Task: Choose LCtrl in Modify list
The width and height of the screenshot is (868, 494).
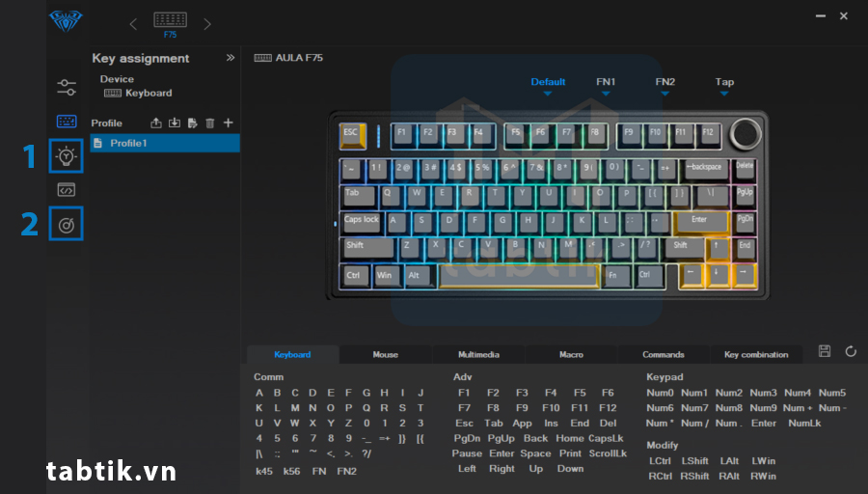Action: 660,461
